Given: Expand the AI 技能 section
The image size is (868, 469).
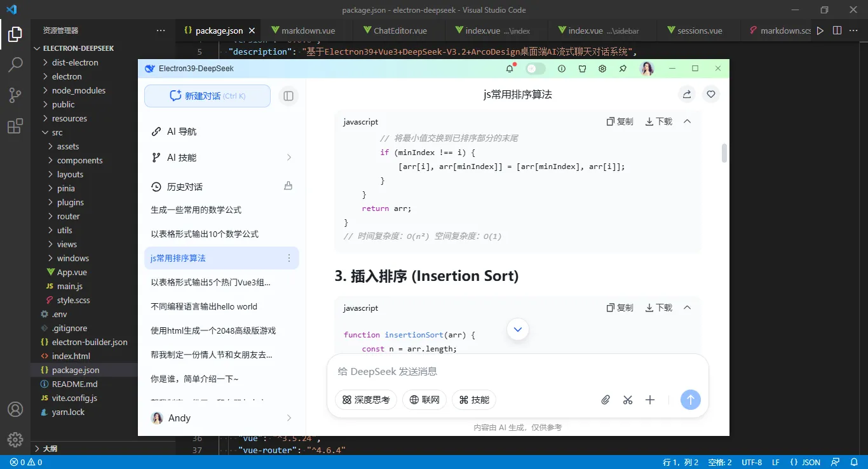Looking at the screenshot, I should click(222, 157).
